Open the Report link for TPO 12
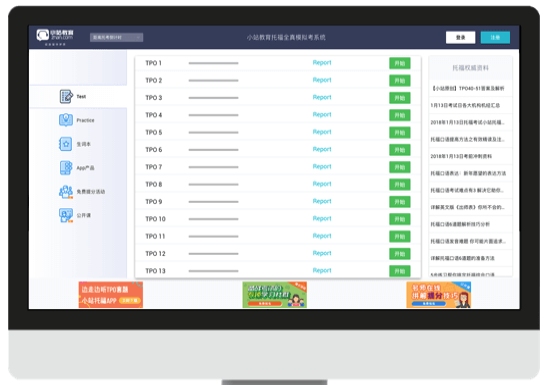 pos(322,253)
